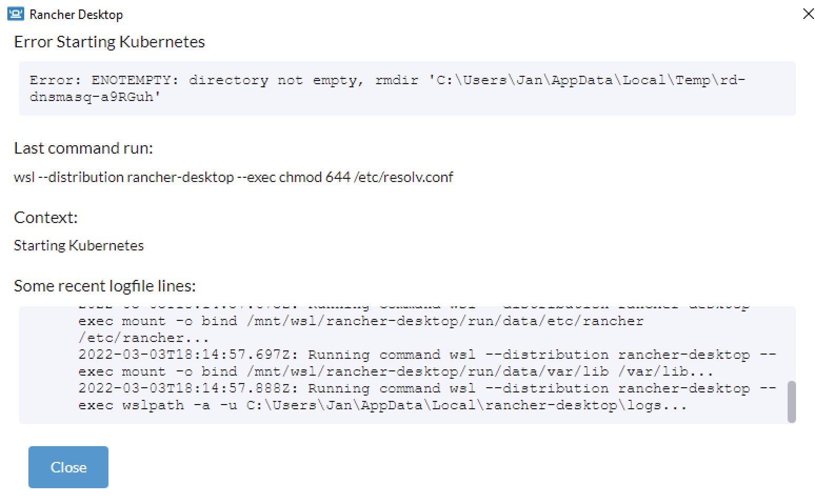This screenshot has height=504, width=815.
Task: Click the Rancher Desktop title text
Action: click(75, 14)
